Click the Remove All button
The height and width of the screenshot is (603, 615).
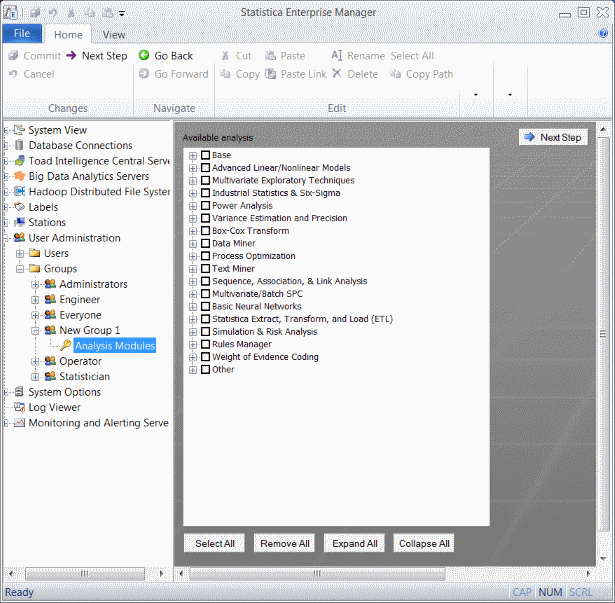[284, 543]
